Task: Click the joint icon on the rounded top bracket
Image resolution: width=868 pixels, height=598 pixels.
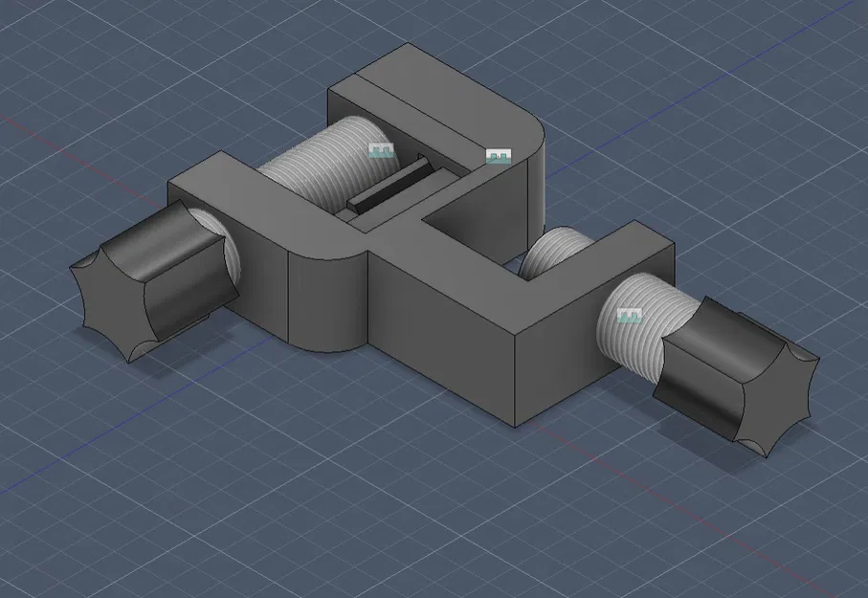Action: pyautogui.click(x=499, y=156)
